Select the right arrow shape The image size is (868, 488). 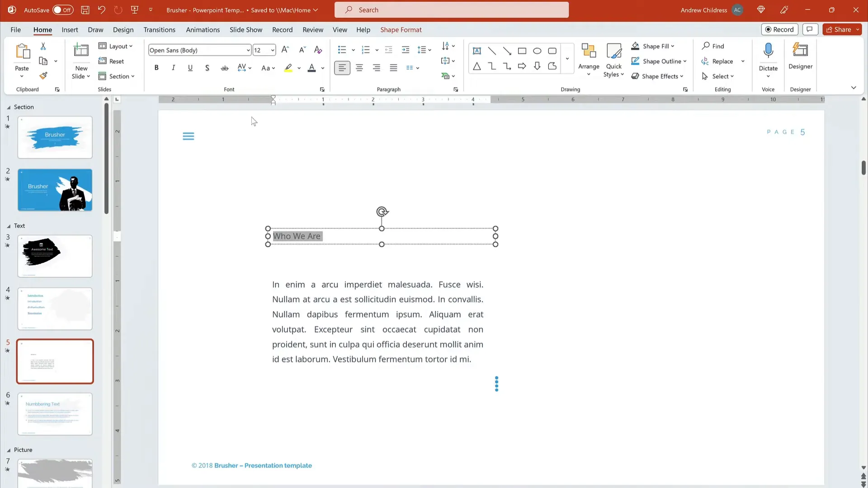pos(522,66)
